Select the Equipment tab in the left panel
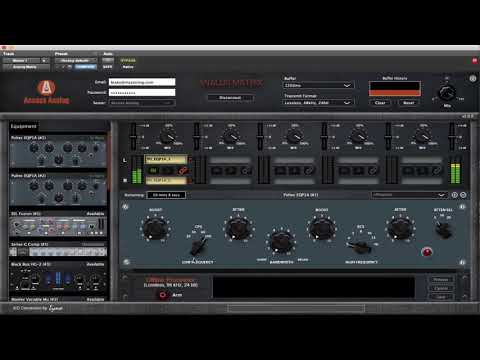 pyautogui.click(x=23, y=126)
